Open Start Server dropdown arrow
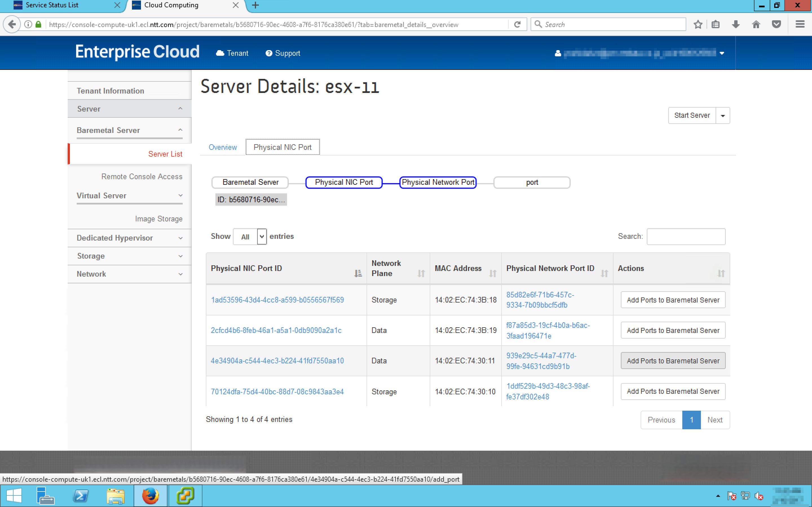Image resolution: width=812 pixels, height=507 pixels. coord(723,116)
